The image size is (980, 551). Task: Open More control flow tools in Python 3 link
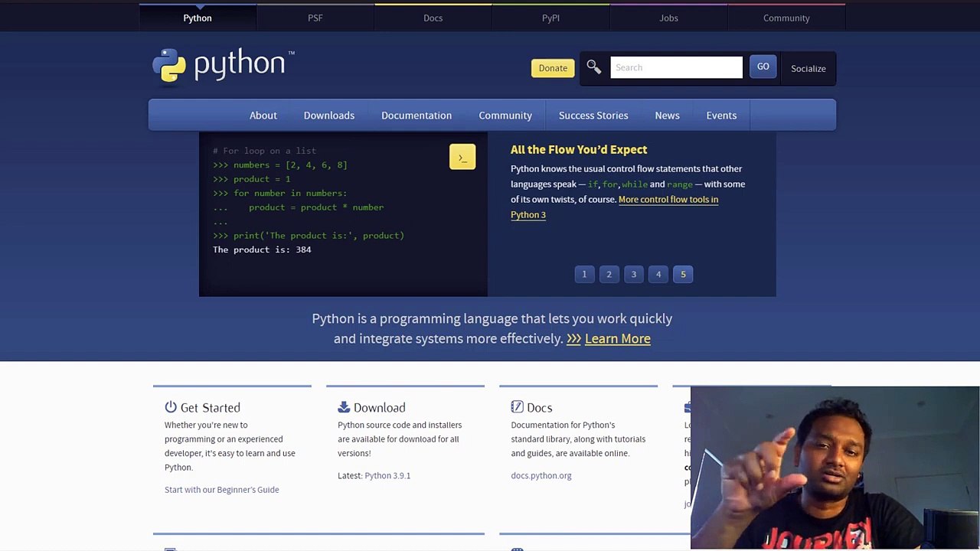(614, 207)
